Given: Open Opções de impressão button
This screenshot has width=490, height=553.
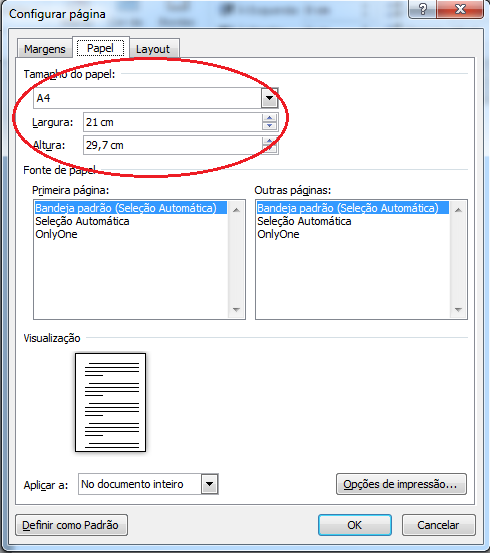Looking at the screenshot, I should (x=401, y=484).
